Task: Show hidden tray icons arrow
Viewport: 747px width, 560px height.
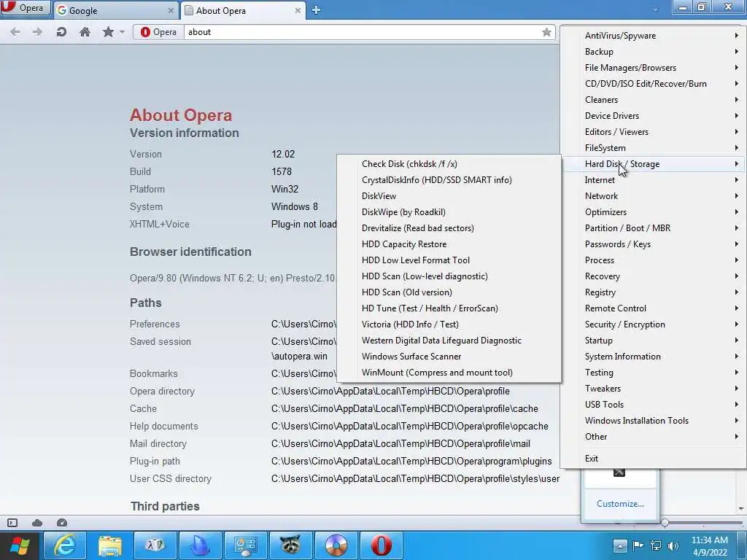Action: (x=620, y=545)
